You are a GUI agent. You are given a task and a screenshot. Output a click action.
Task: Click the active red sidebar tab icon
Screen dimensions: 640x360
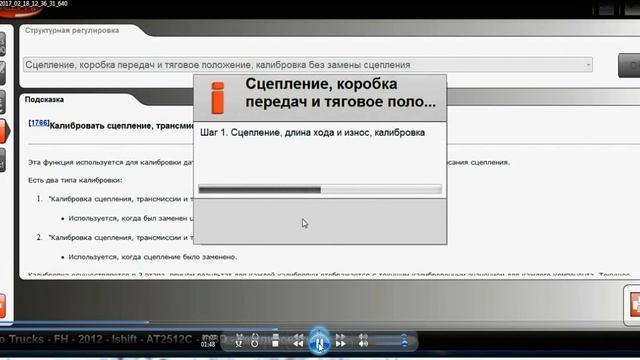coord(4,131)
